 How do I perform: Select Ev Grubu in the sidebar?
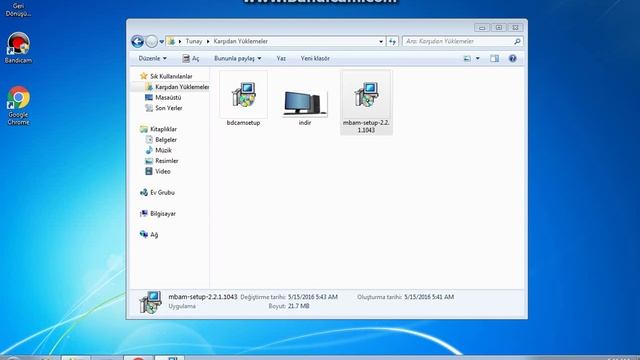click(162, 192)
